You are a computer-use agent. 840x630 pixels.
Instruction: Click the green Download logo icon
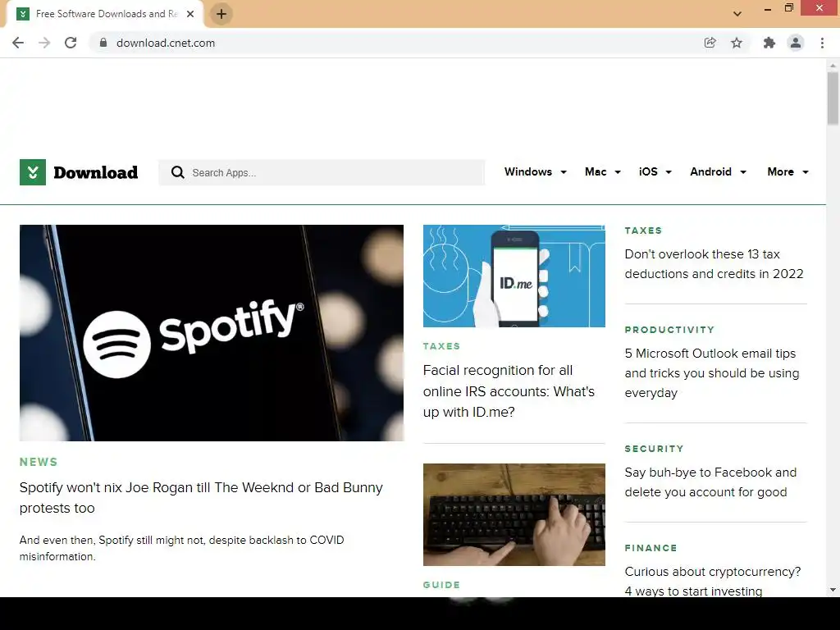pyautogui.click(x=33, y=172)
